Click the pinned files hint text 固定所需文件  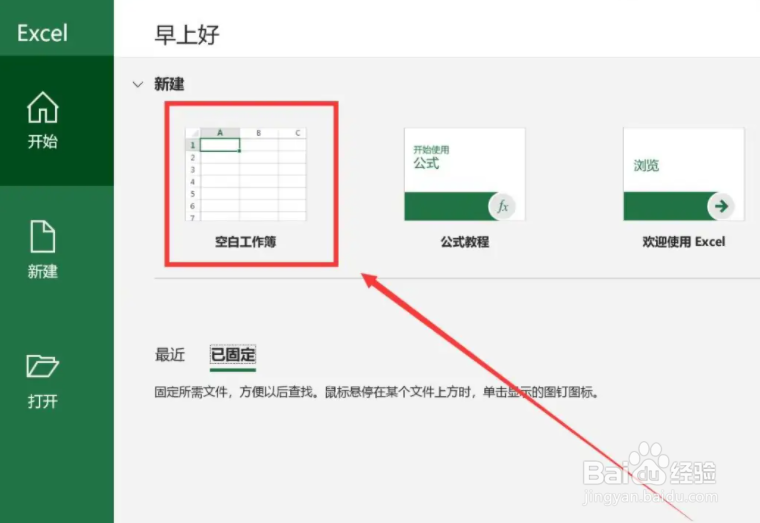point(377,392)
